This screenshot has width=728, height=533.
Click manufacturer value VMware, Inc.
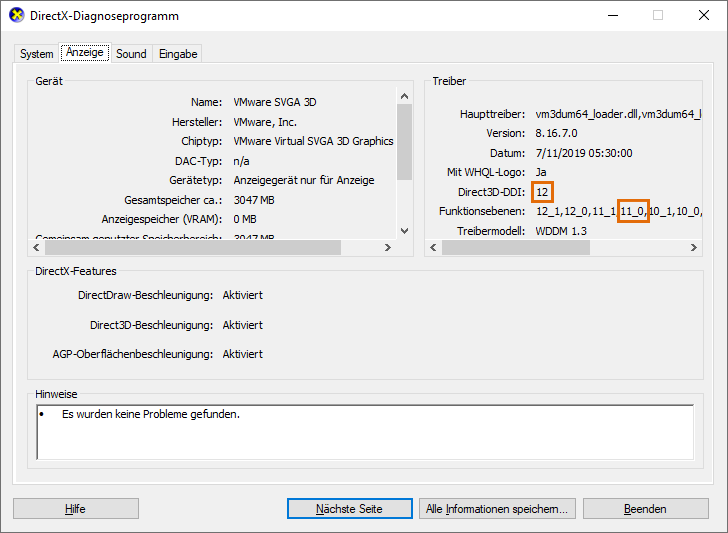pos(265,122)
